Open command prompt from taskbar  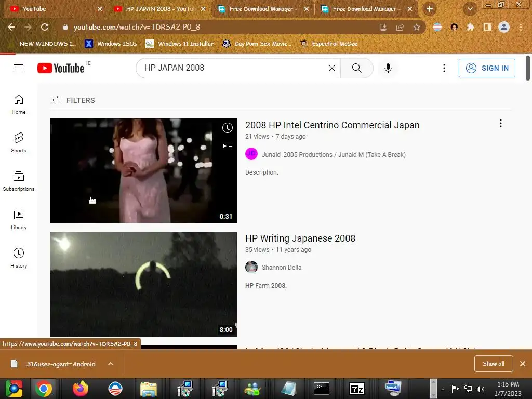[x=321, y=389]
